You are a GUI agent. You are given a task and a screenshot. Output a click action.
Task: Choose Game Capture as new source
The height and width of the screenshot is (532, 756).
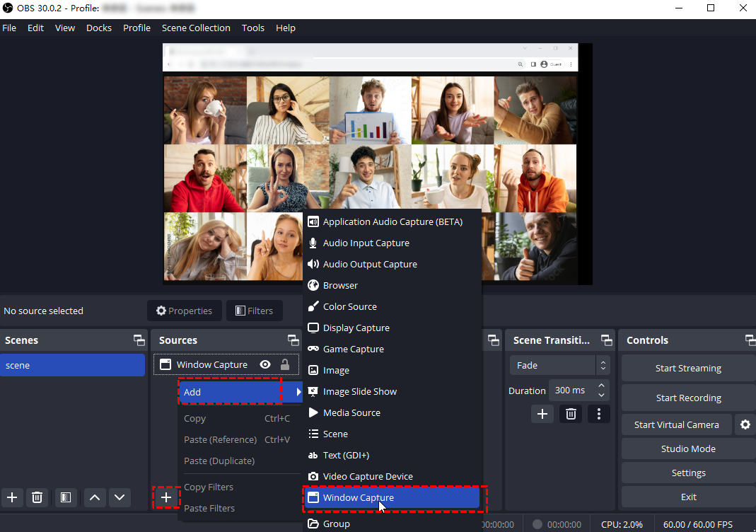tap(352, 349)
